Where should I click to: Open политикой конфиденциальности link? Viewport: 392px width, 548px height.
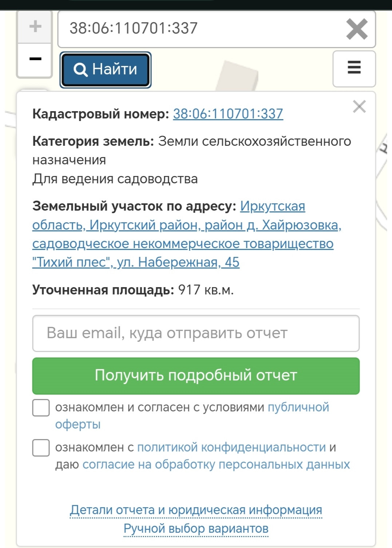231,447
